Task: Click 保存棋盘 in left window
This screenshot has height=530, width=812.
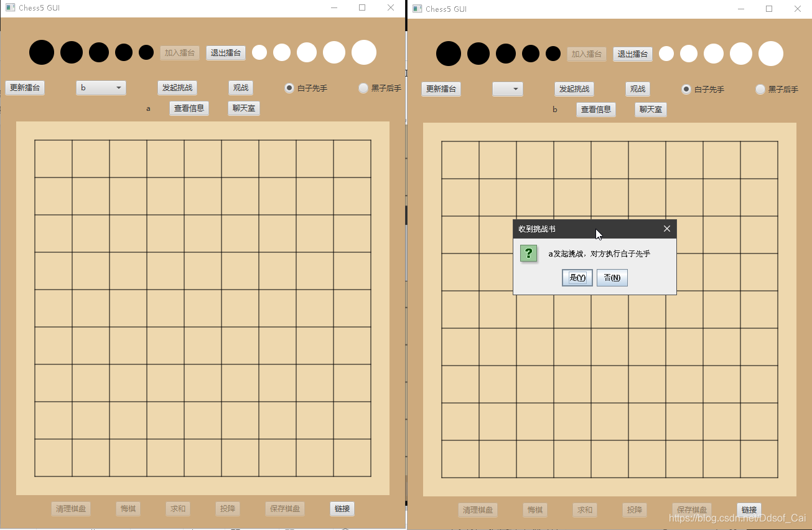Action: click(285, 509)
